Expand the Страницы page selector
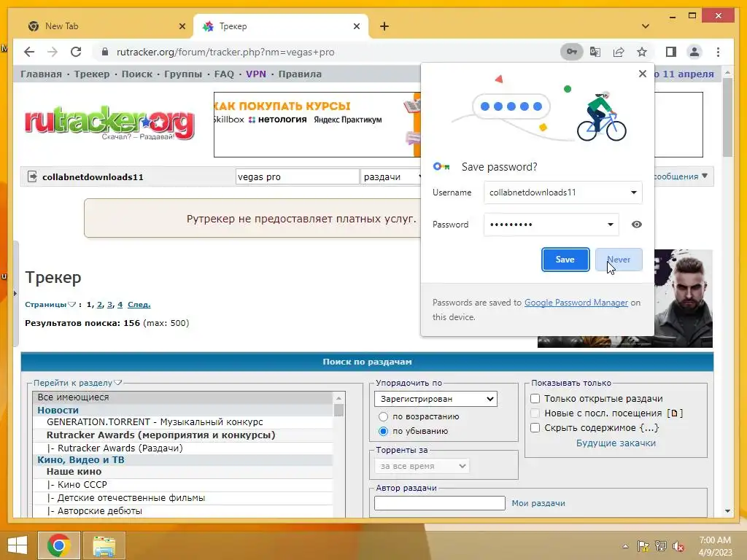 click(x=50, y=305)
